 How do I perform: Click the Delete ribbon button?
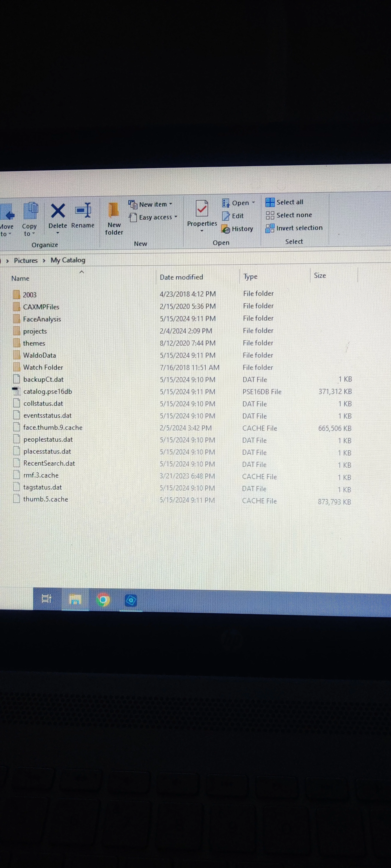pos(58,216)
